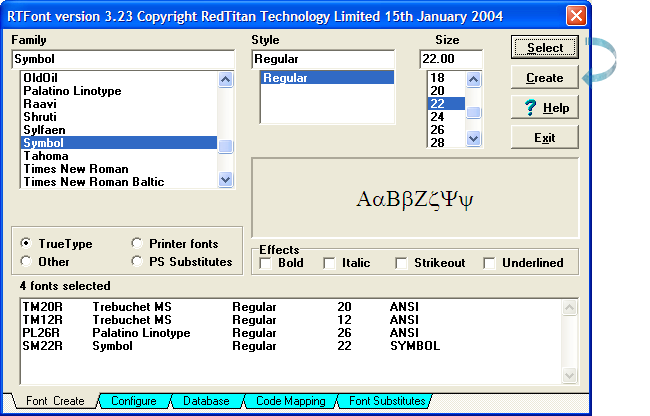Click the Create button
Screen dimensions: 650x416
[544, 77]
